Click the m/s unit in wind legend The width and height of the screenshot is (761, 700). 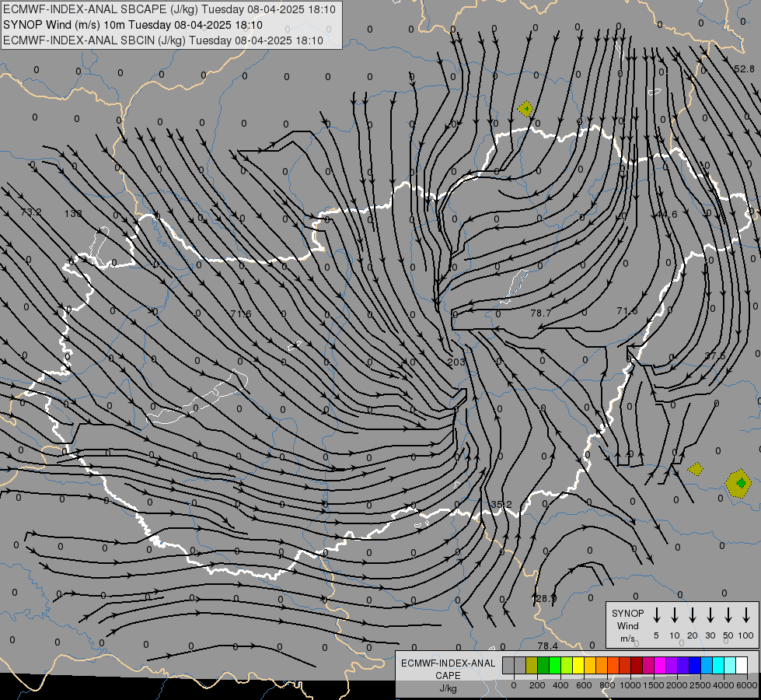627,639
